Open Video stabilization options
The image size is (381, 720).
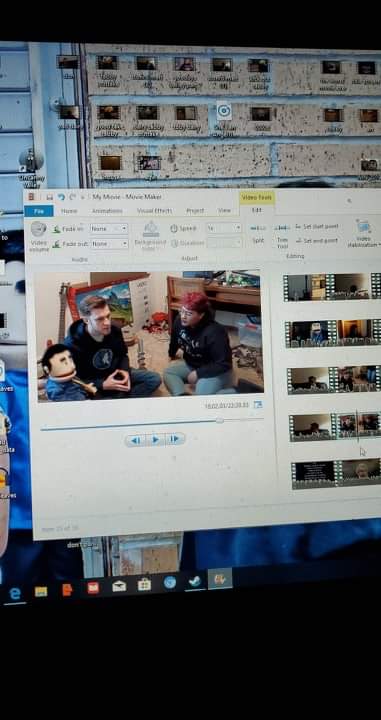pos(364,234)
